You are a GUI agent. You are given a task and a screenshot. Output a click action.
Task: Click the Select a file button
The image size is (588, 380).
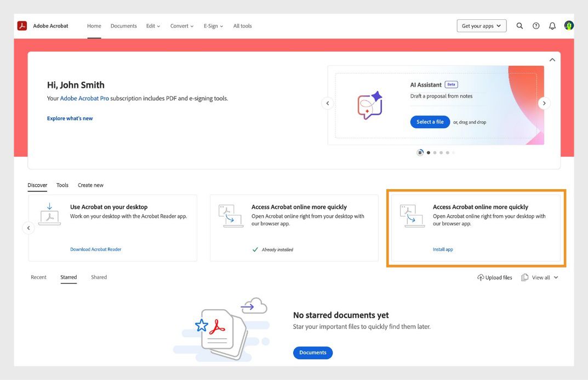tap(430, 122)
